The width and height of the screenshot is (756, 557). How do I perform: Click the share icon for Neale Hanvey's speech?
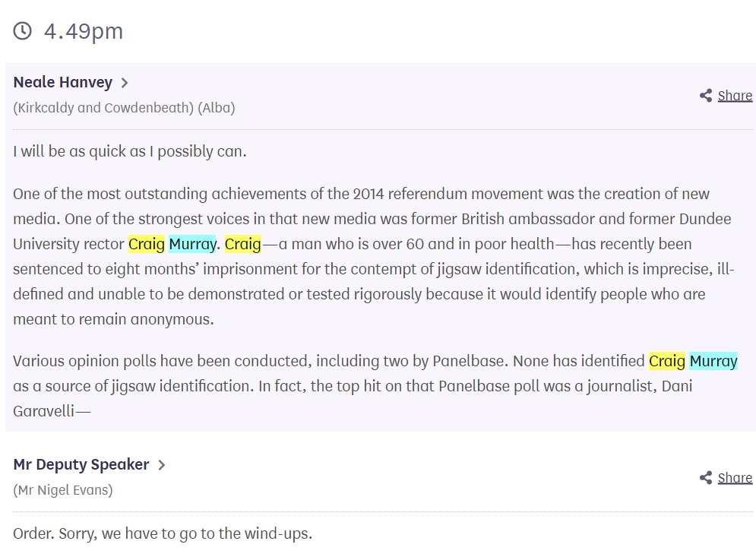(x=706, y=96)
